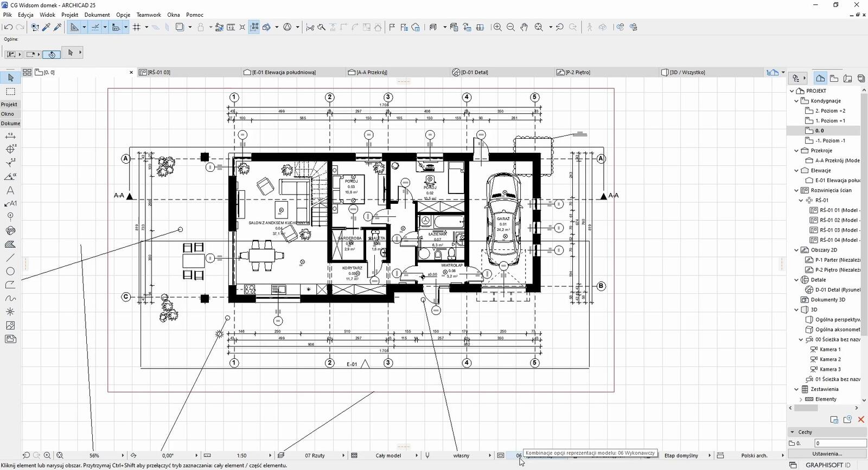Click the scissors trim tool icon
This screenshot has height=470, width=868.
click(310, 27)
